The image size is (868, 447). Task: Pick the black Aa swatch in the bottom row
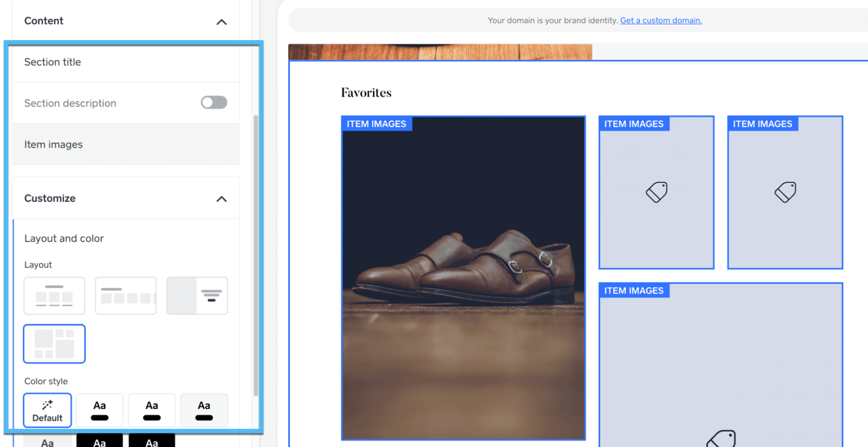click(99, 441)
